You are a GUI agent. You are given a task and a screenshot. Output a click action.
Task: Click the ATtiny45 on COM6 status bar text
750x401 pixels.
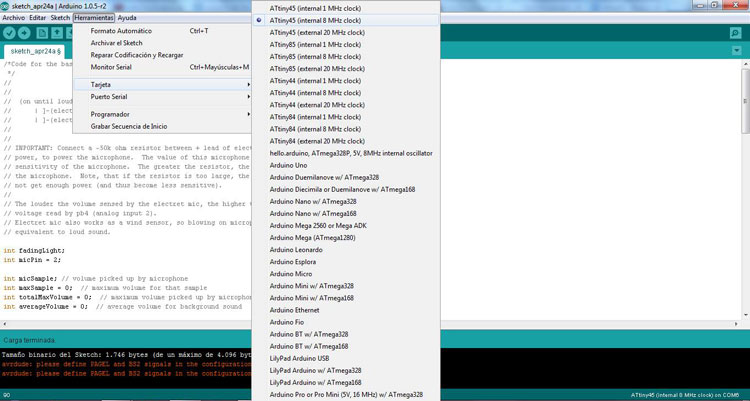685,395
